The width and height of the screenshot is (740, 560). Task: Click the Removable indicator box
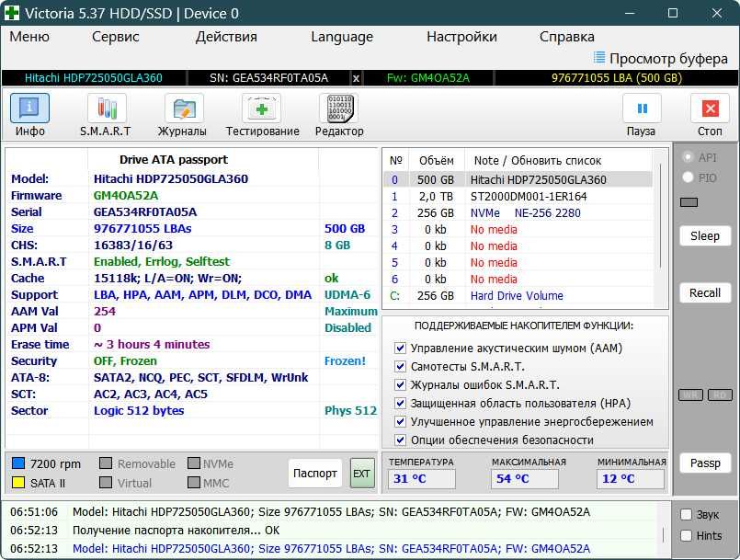click(106, 463)
